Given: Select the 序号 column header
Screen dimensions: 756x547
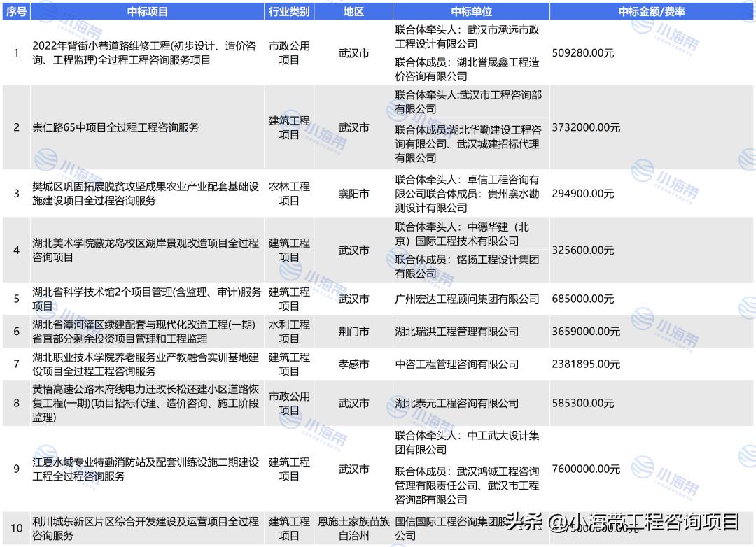Looking at the screenshot, I should (x=15, y=10).
